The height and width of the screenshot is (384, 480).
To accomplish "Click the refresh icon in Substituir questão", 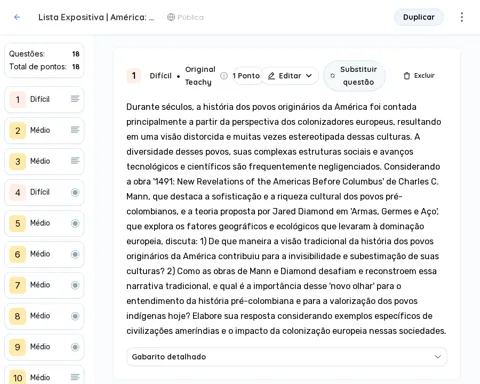I will coord(332,76).
